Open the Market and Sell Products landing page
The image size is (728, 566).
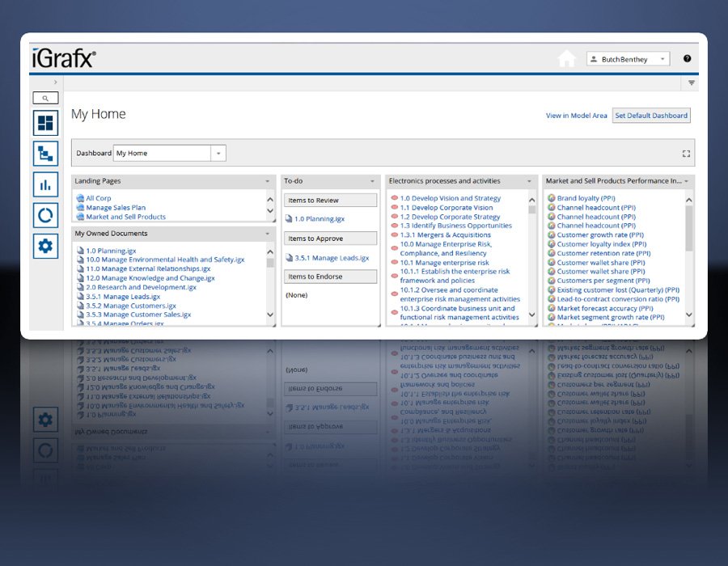pos(126,217)
